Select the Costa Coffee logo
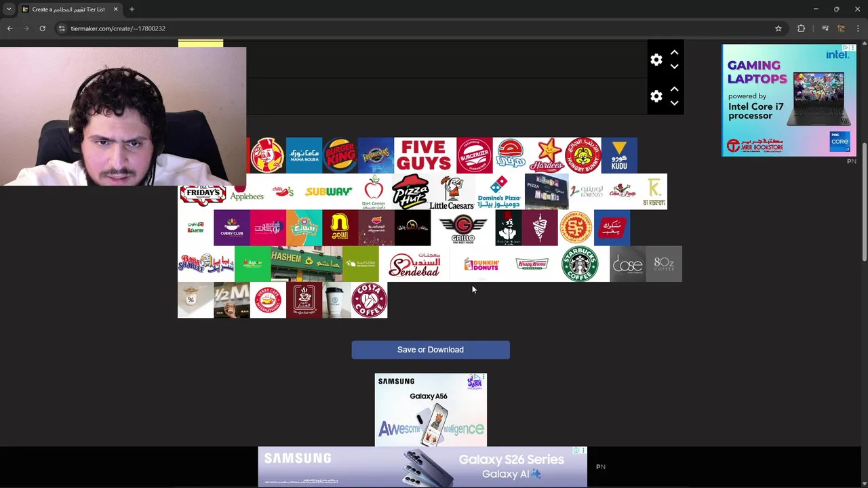This screenshot has width=868, height=488. click(x=369, y=300)
